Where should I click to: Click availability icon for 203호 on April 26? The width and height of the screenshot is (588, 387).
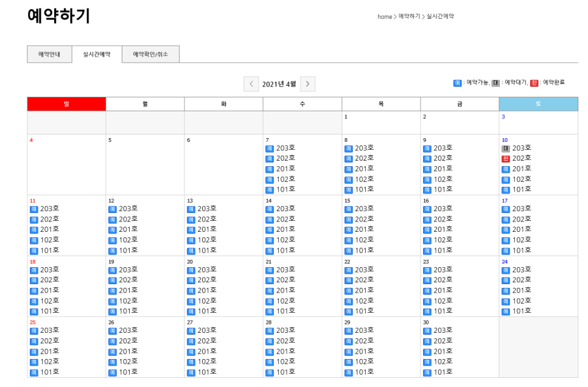tap(113, 331)
